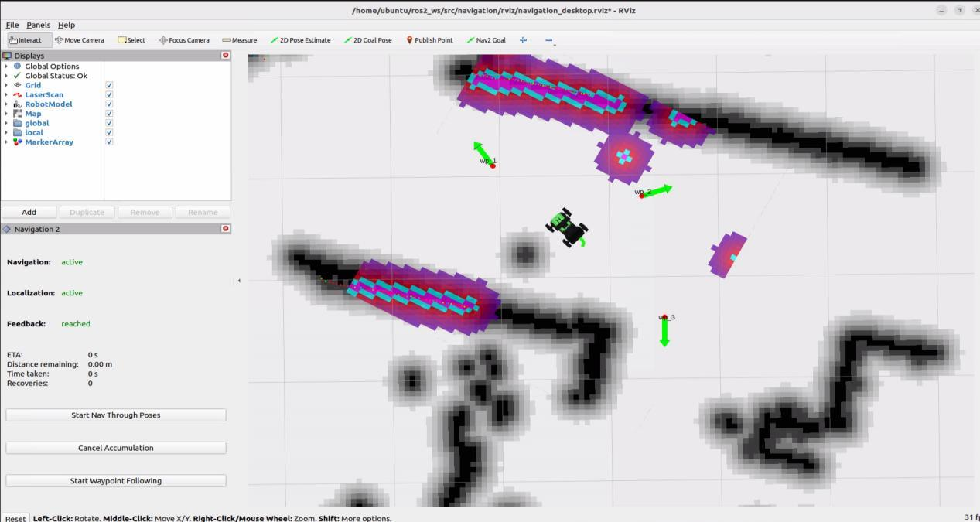Image resolution: width=980 pixels, height=522 pixels.
Task: Toggle the Map display checkbox
Action: pyautogui.click(x=109, y=114)
